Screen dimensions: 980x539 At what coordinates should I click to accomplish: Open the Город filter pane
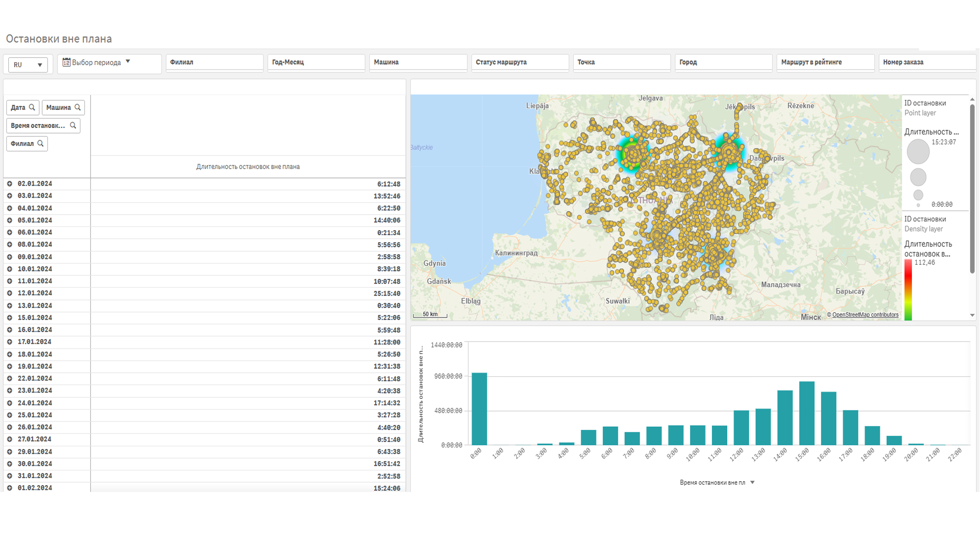724,63
